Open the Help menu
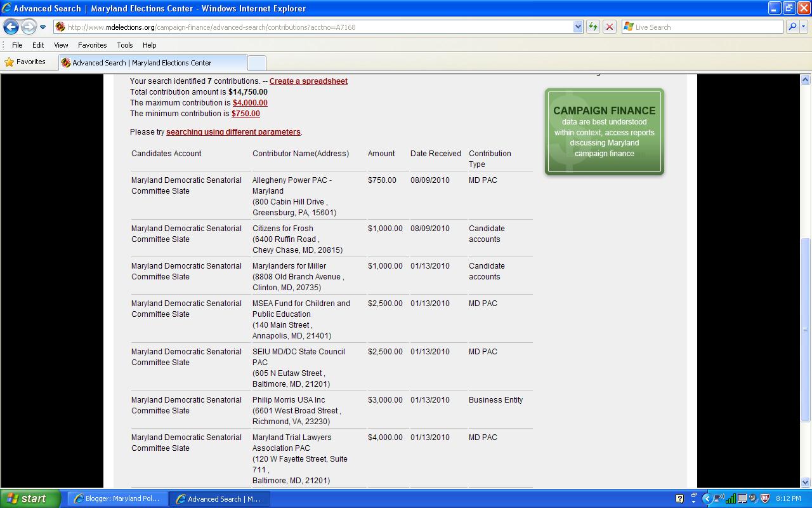Viewport: 812px width, 508px height. click(149, 45)
